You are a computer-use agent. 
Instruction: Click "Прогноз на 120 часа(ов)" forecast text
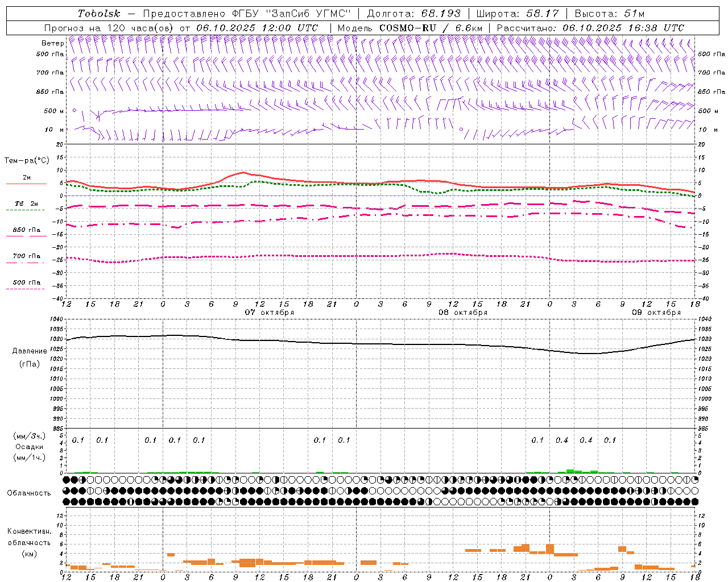click(109, 28)
